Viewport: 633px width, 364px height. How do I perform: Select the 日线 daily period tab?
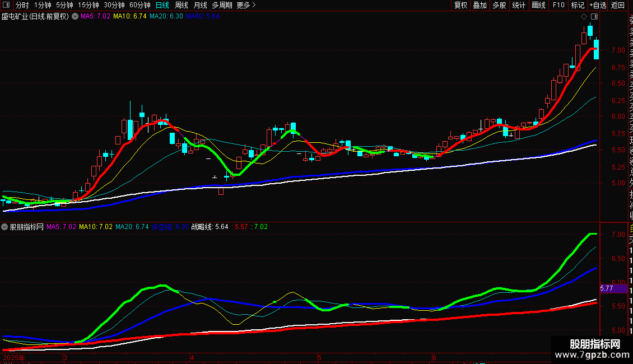162,5
